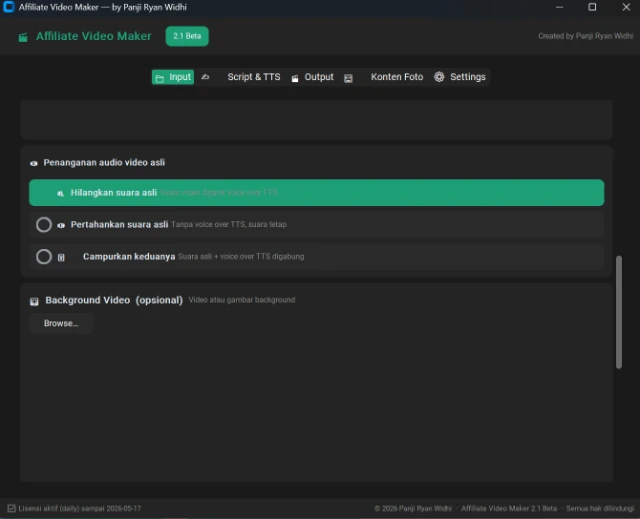This screenshot has height=519, width=640.
Task: Click the 'Video atau gambar background' hint
Action: tap(242, 300)
